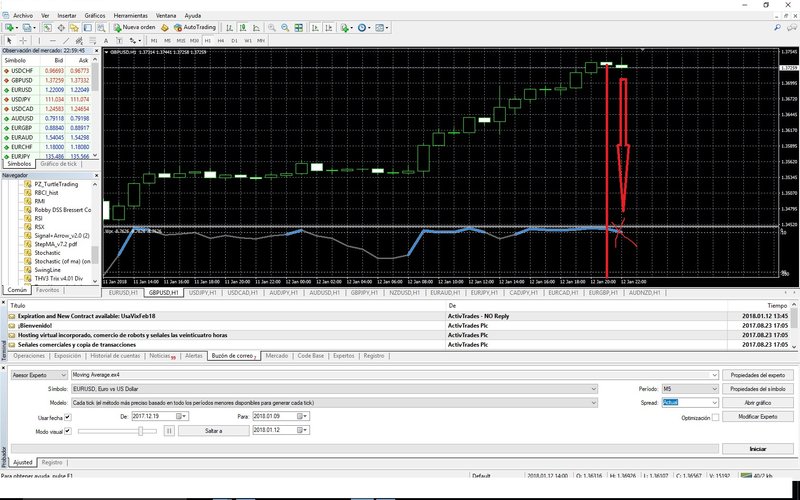
Task: Enable the Optimización checkbox
Action: click(x=715, y=417)
